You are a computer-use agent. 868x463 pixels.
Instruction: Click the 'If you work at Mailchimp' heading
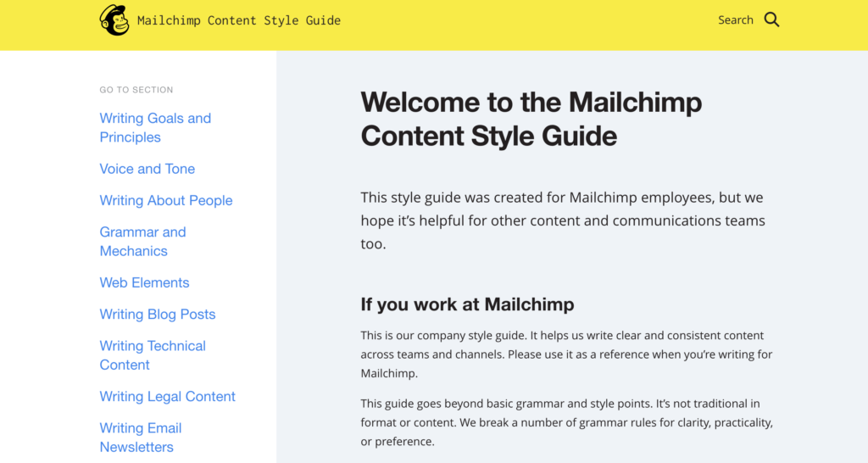(x=467, y=304)
